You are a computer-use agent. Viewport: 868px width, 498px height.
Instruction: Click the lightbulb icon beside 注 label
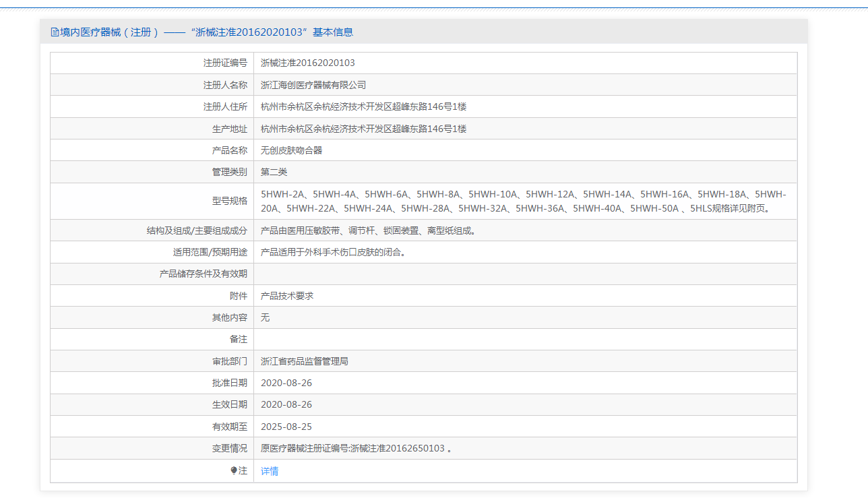tap(234, 470)
